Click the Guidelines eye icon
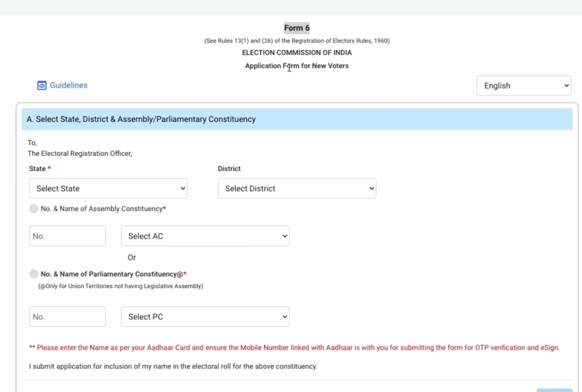The image size is (582, 392). click(x=42, y=86)
